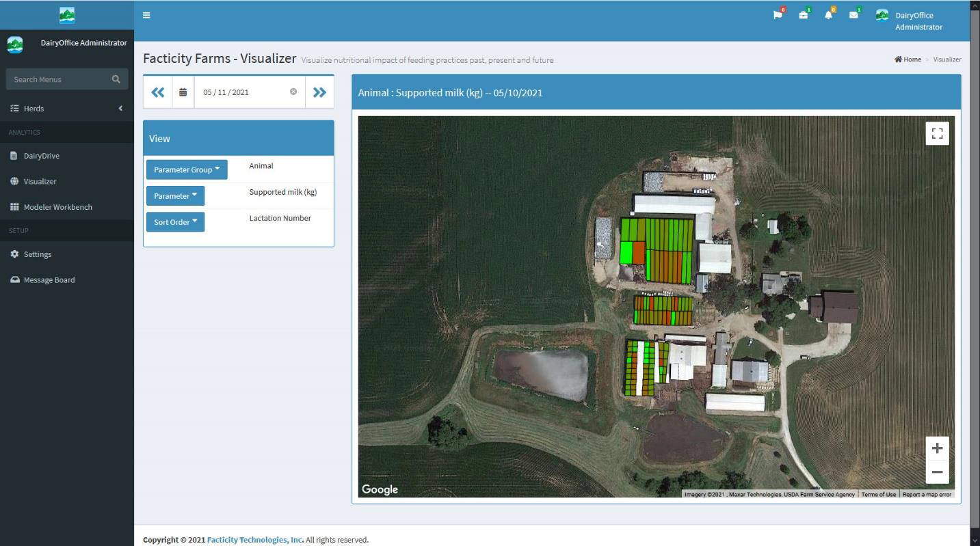
Task: Zoom in on the map
Action: tap(937, 448)
